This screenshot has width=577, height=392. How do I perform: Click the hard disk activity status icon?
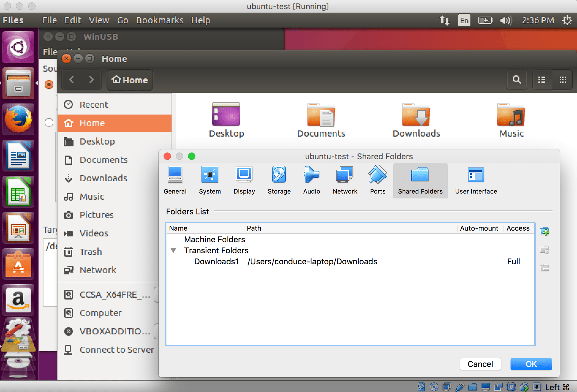421,387
